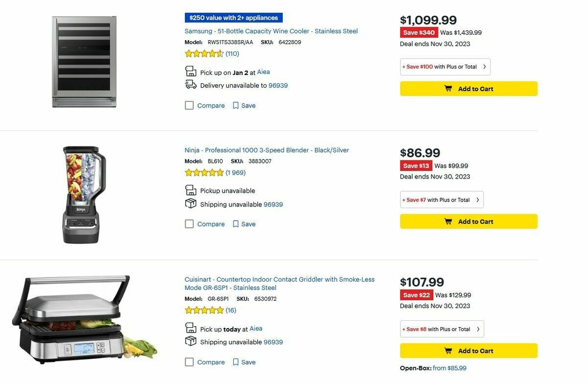The image size is (588, 384).
Task: Click the shipping box icon for the Ninja blender
Action: pyautogui.click(x=191, y=204)
